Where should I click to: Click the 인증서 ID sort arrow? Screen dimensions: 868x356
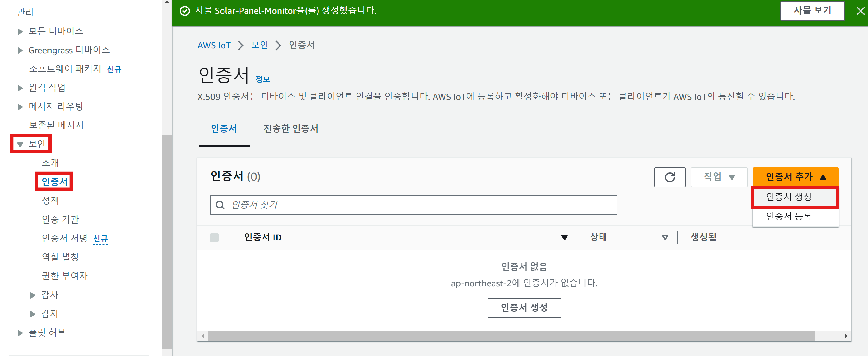[564, 238]
